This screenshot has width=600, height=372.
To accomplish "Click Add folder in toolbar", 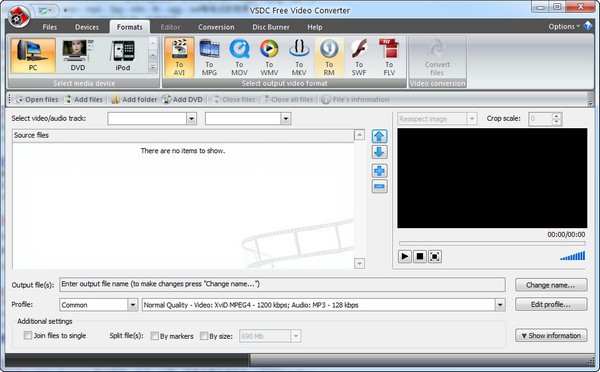I will click(x=134, y=100).
